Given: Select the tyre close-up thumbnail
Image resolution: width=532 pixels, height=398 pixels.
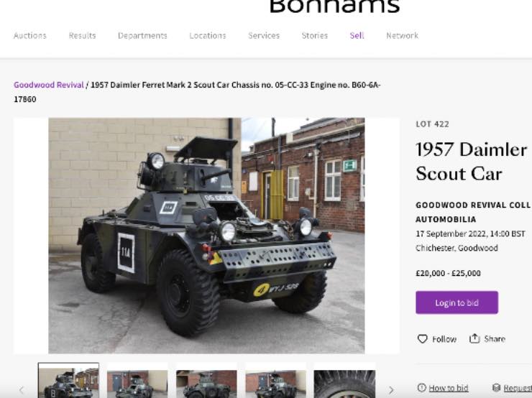Looking at the screenshot, I should 344,380.
